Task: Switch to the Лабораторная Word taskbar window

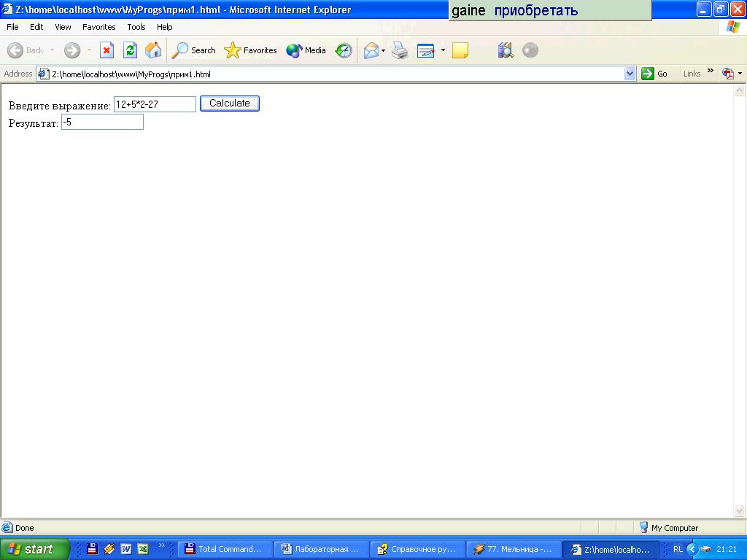Action: (x=322, y=549)
